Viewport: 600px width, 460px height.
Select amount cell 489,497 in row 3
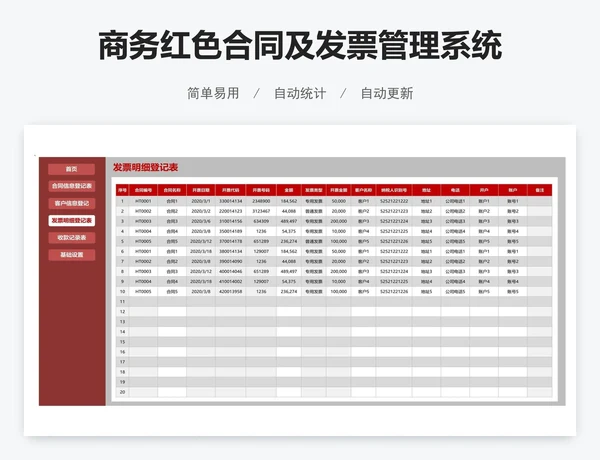pyautogui.click(x=289, y=221)
